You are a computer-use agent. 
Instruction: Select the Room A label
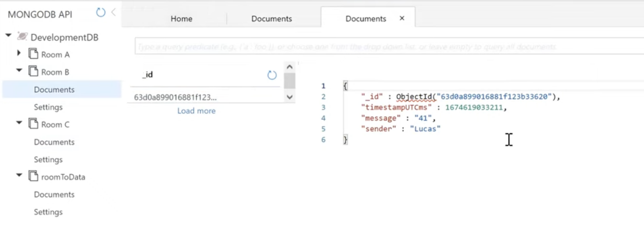tap(55, 54)
